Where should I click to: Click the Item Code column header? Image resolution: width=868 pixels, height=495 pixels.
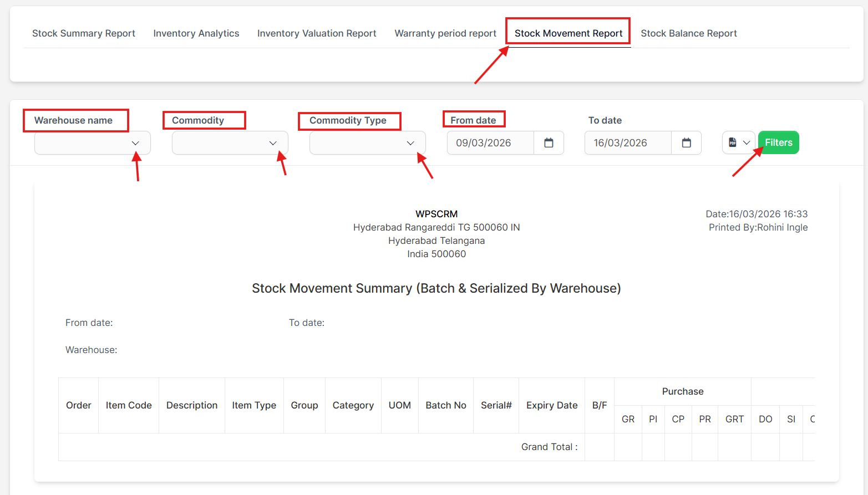(129, 405)
